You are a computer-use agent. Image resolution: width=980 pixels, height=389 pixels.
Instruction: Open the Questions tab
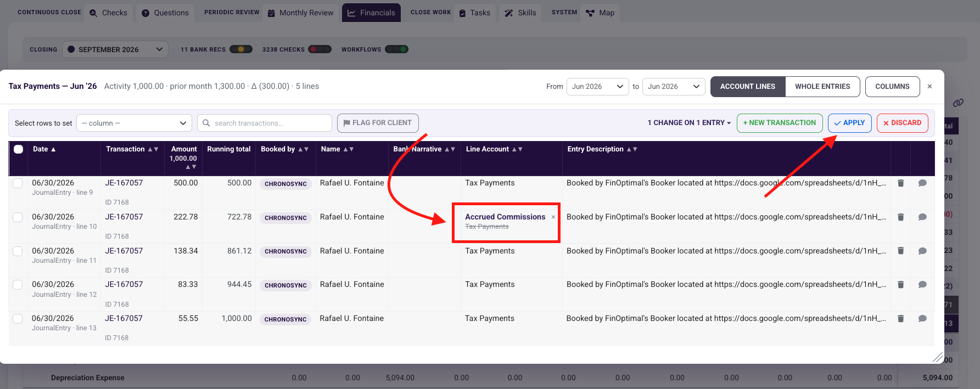pyautogui.click(x=165, y=13)
